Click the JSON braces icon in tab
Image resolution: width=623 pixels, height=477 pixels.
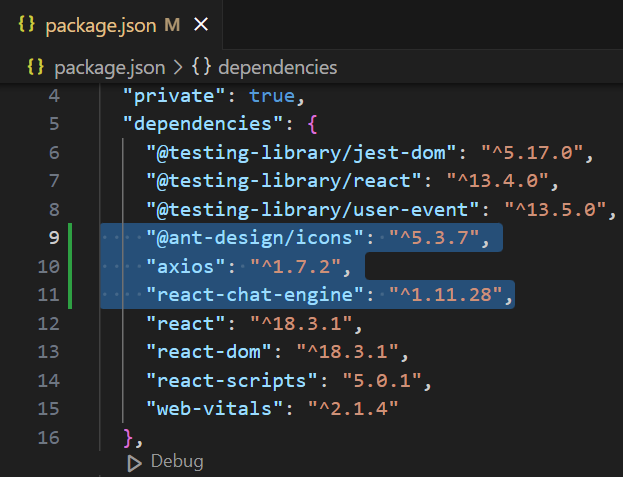pyautogui.click(x=27, y=25)
